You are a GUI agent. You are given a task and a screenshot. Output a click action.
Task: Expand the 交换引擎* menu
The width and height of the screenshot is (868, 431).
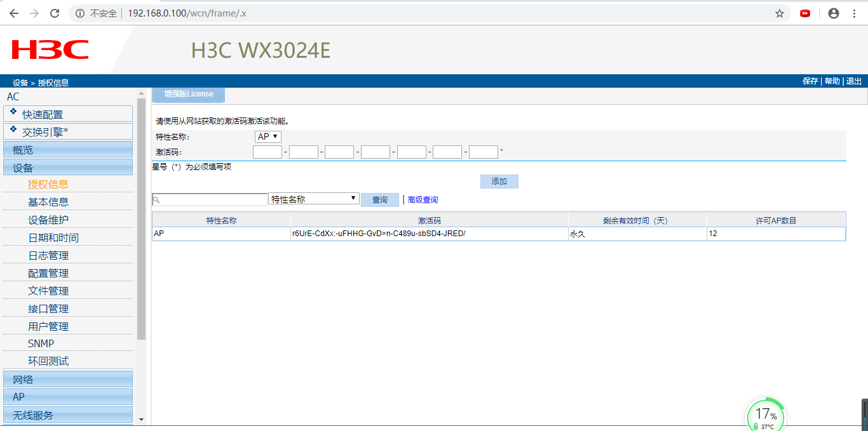pos(68,132)
